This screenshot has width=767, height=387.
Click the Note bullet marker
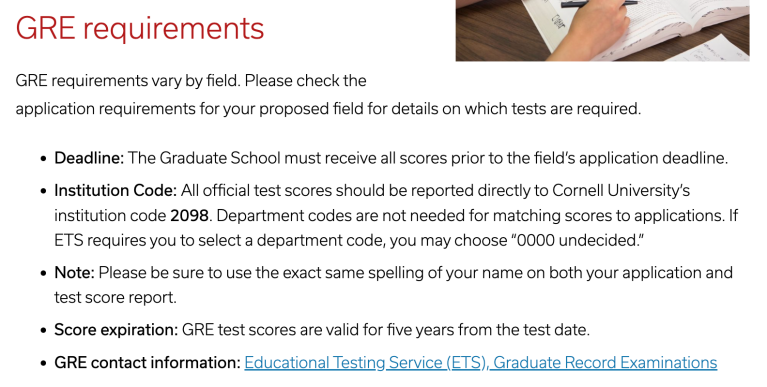coord(44,273)
